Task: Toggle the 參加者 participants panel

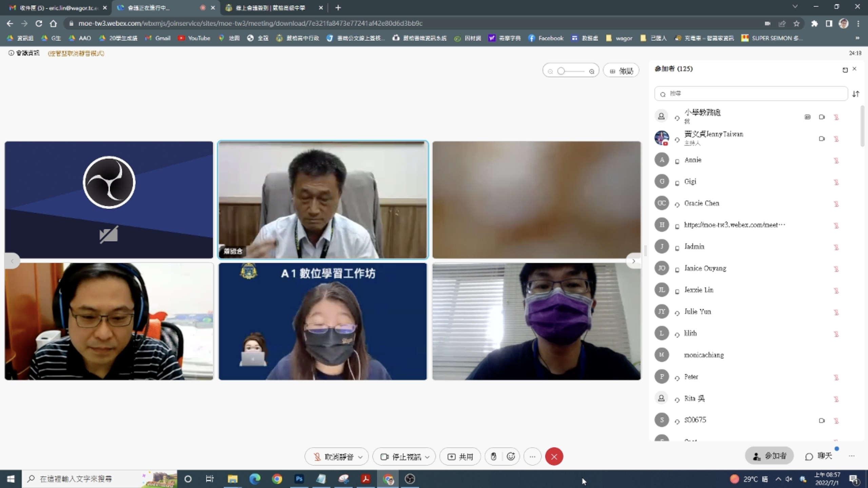Action: pos(769,456)
